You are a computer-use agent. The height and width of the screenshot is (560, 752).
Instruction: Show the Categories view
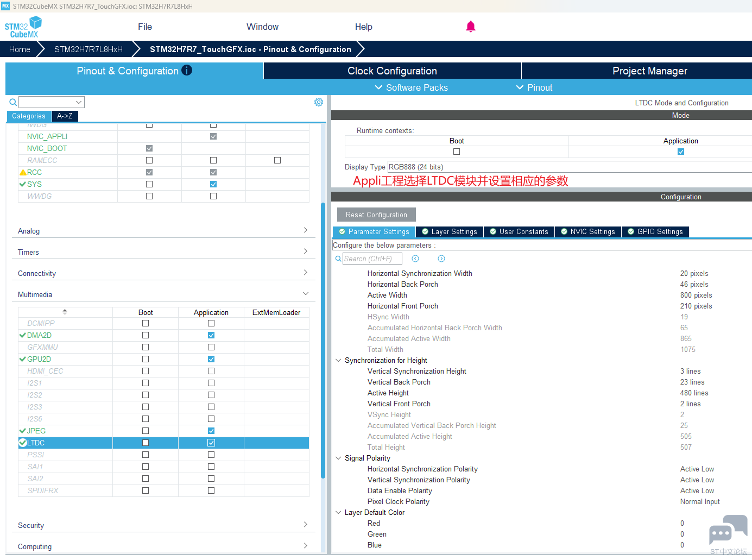point(29,116)
